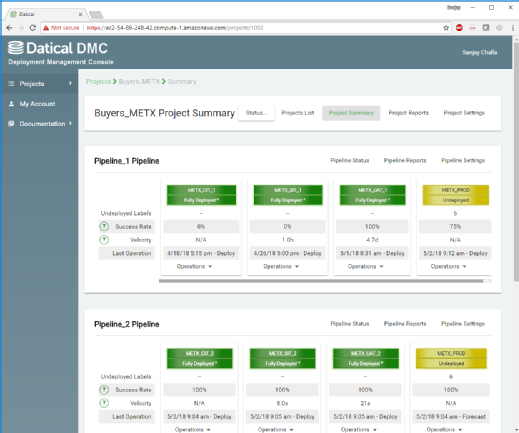Click Pipeline_1 Success Rate help icon

104,226
